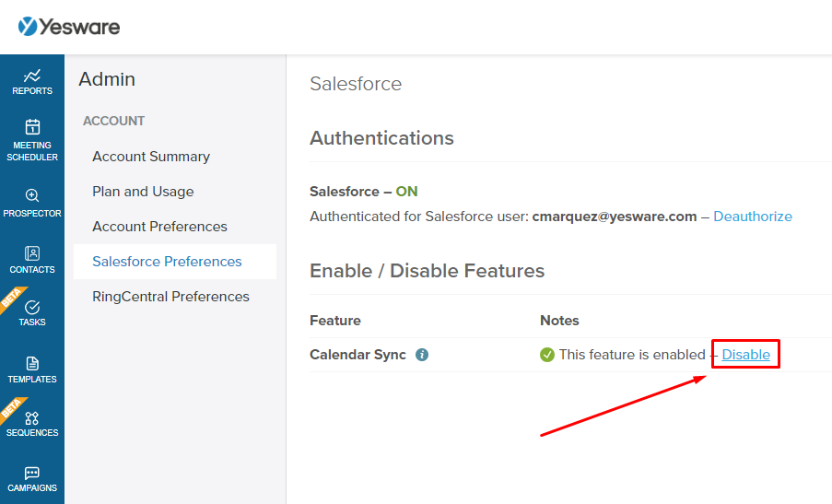The height and width of the screenshot is (504, 832).
Task: Click the Yesware logo
Action: pyautogui.click(x=69, y=27)
